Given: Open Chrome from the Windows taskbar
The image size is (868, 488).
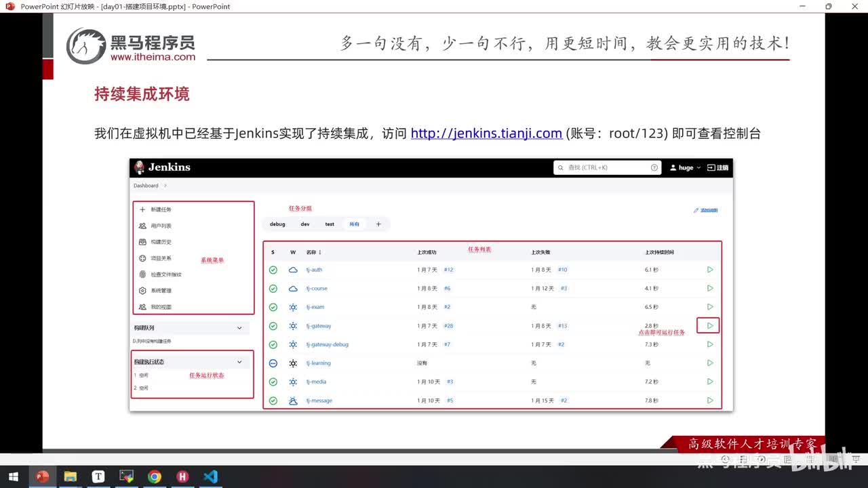Looking at the screenshot, I should click(155, 476).
